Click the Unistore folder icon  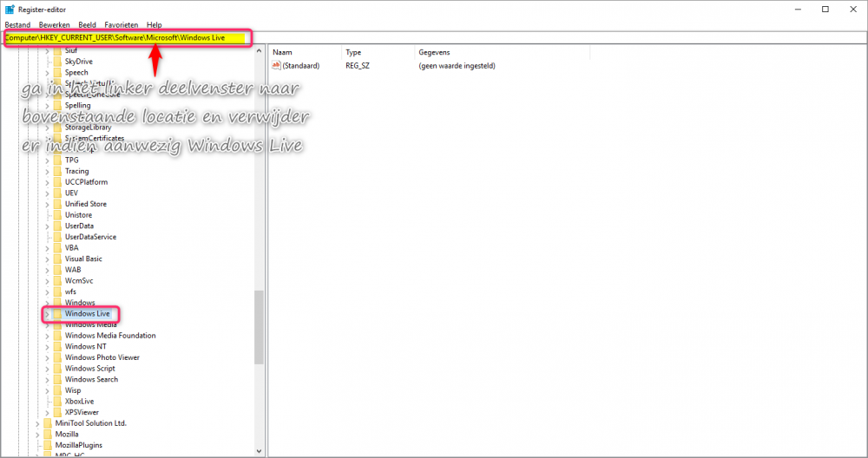coord(57,214)
